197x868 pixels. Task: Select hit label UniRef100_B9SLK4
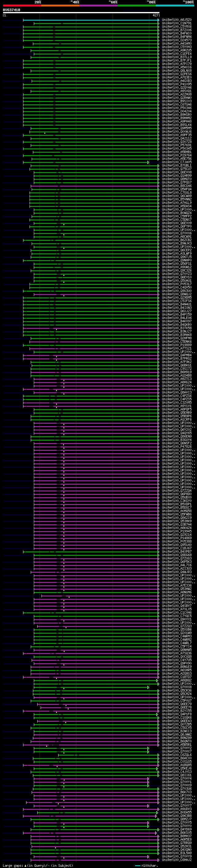[177, 125]
